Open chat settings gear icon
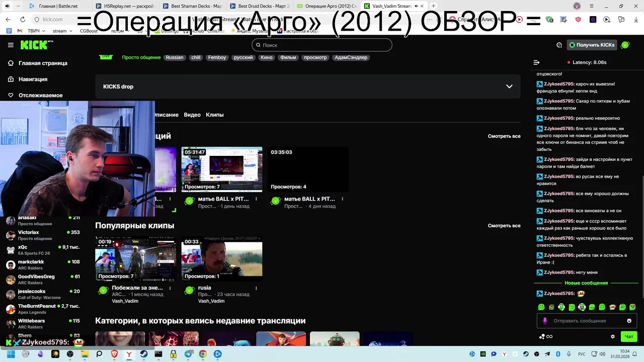 613,336
